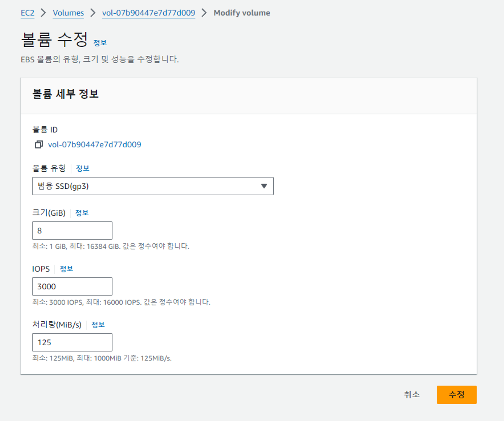Focus the 크기(GiB) size input field
The image size is (504, 421).
(x=72, y=230)
